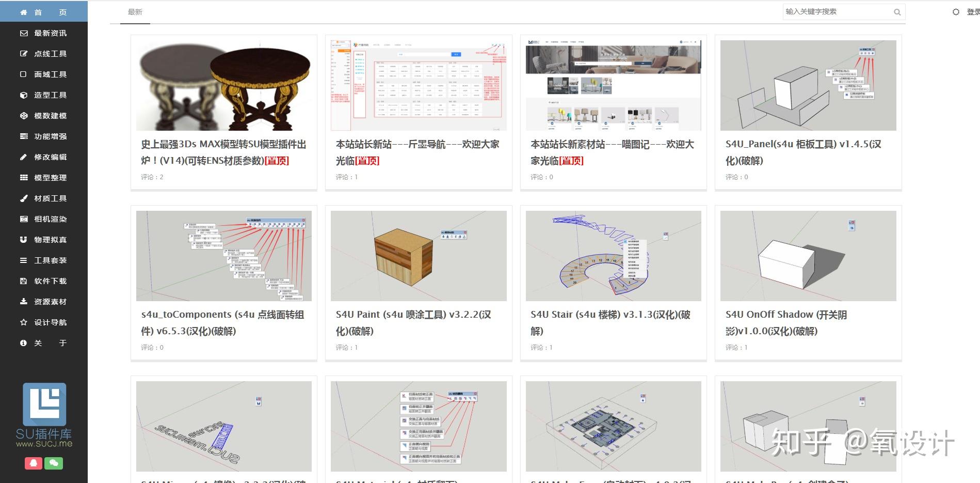Open the 点线工具 sidebar category

tap(44, 54)
